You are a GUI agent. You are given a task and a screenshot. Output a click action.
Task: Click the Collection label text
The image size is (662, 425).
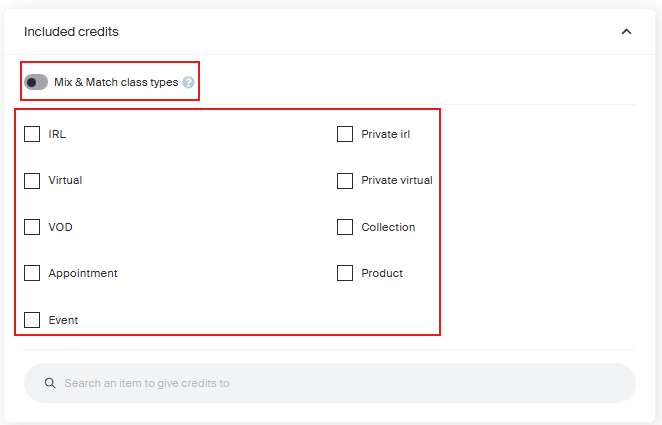click(388, 227)
